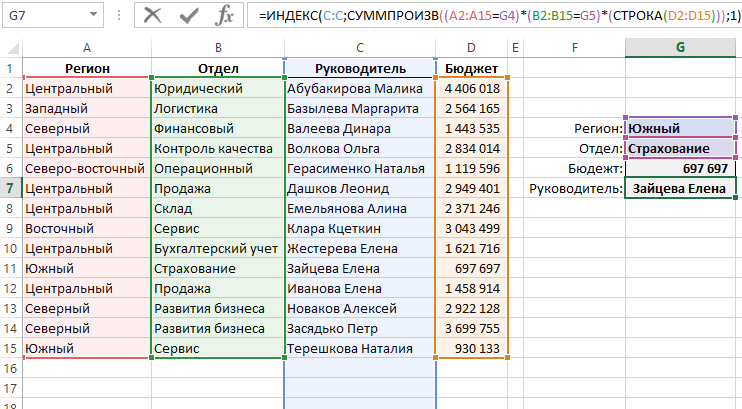The height and width of the screenshot is (409, 742).
Task: Expand the Name Box dropdown arrow
Action: tap(93, 15)
